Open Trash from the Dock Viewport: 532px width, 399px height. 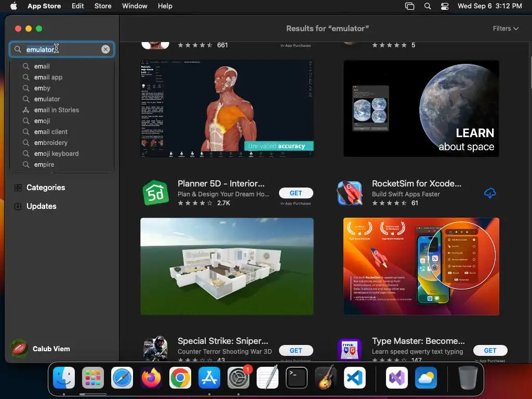click(468, 378)
